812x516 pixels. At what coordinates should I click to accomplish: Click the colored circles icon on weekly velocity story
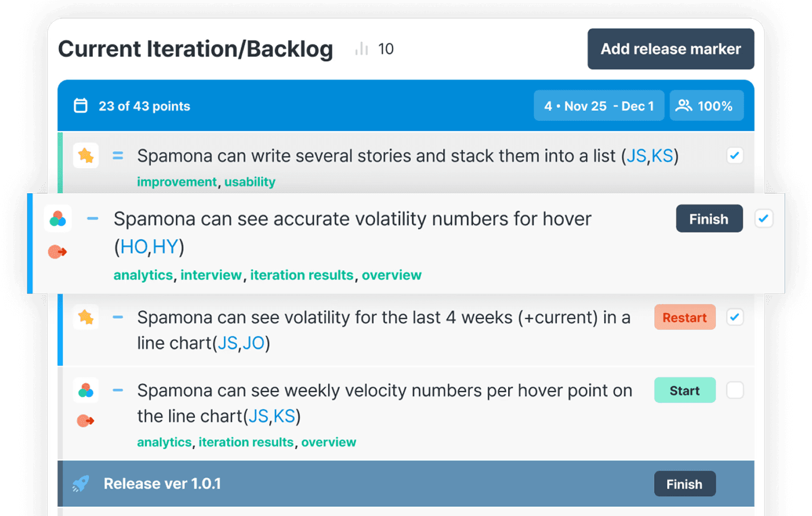point(86,391)
